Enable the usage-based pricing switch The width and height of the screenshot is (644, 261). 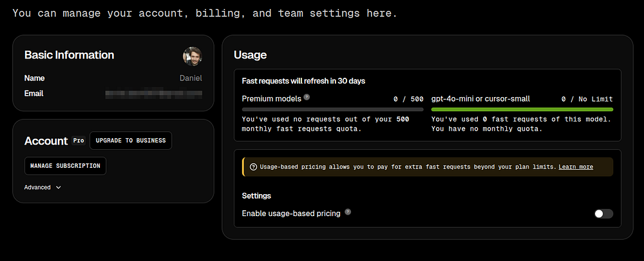click(x=603, y=213)
